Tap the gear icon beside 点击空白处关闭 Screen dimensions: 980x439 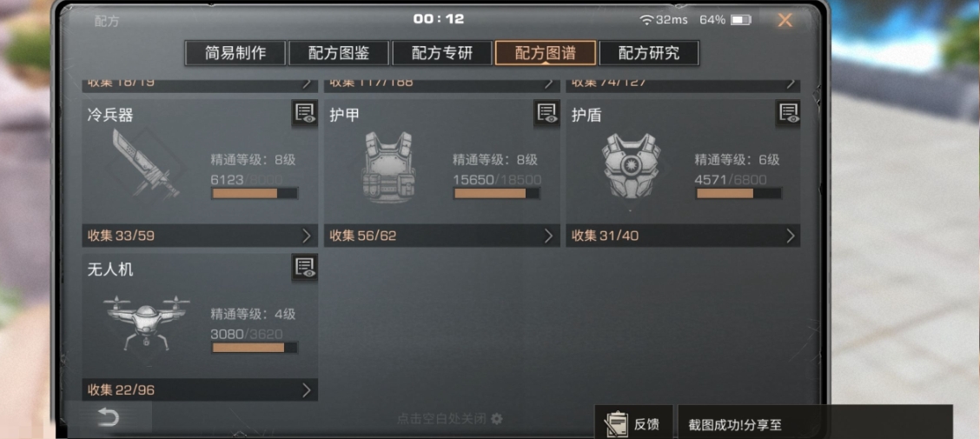497,418
